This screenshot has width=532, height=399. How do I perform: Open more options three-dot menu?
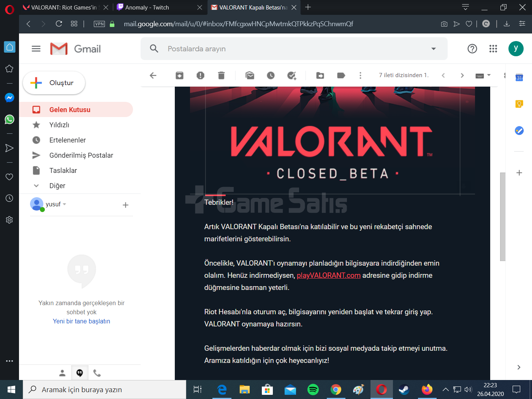click(x=360, y=75)
